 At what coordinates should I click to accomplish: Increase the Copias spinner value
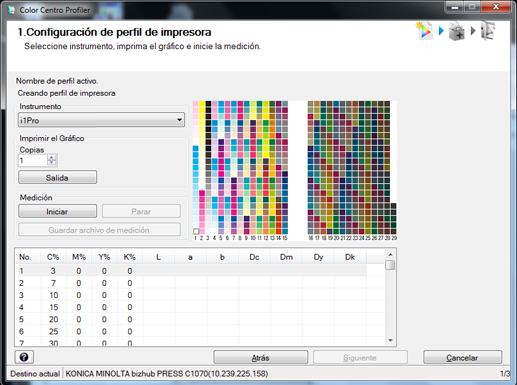click(52, 157)
